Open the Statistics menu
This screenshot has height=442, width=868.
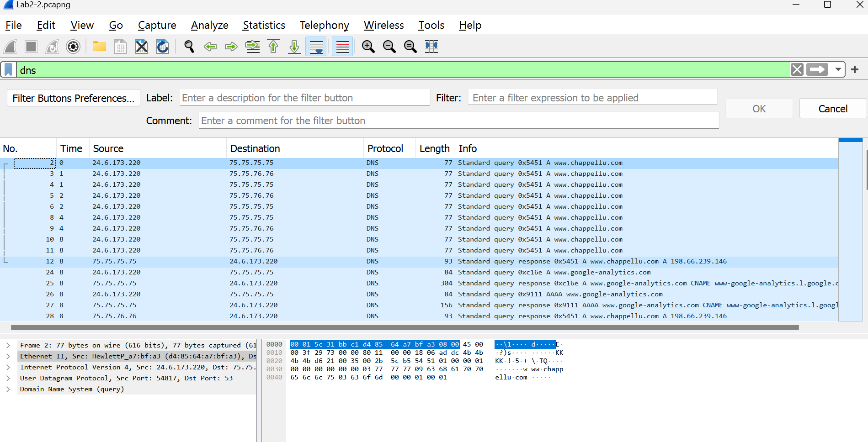click(x=264, y=25)
